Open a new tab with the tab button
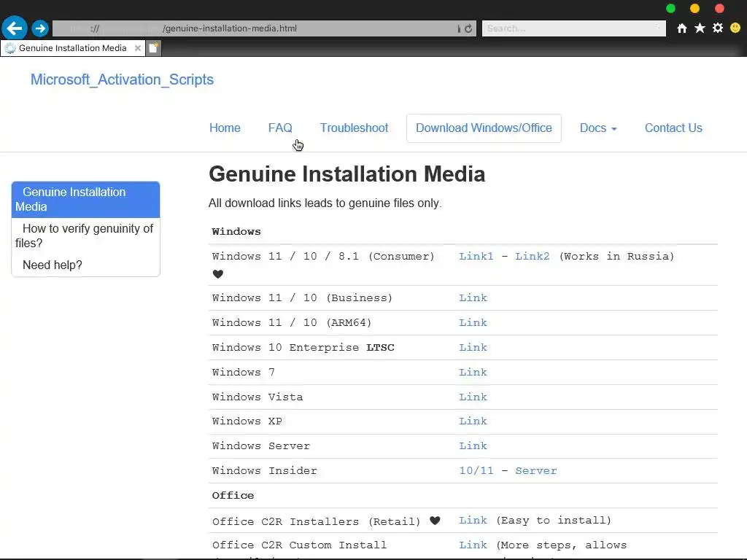This screenshot has width=747, height=560. click(153, 48)
